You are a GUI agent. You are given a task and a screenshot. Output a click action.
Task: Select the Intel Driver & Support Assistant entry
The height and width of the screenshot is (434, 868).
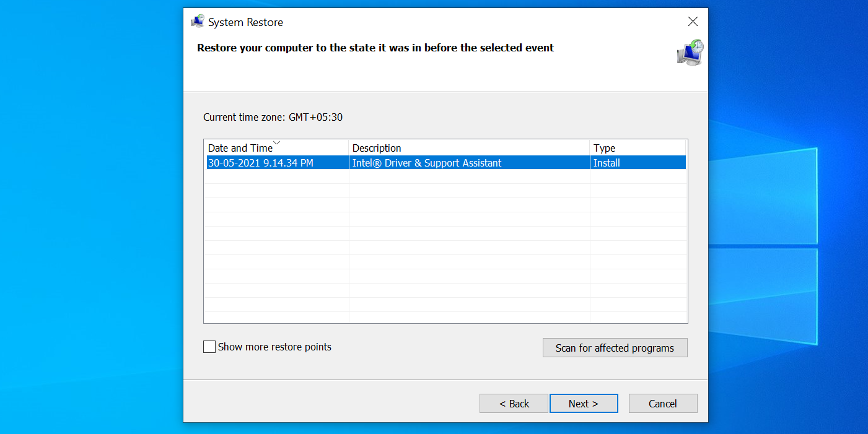426,162
